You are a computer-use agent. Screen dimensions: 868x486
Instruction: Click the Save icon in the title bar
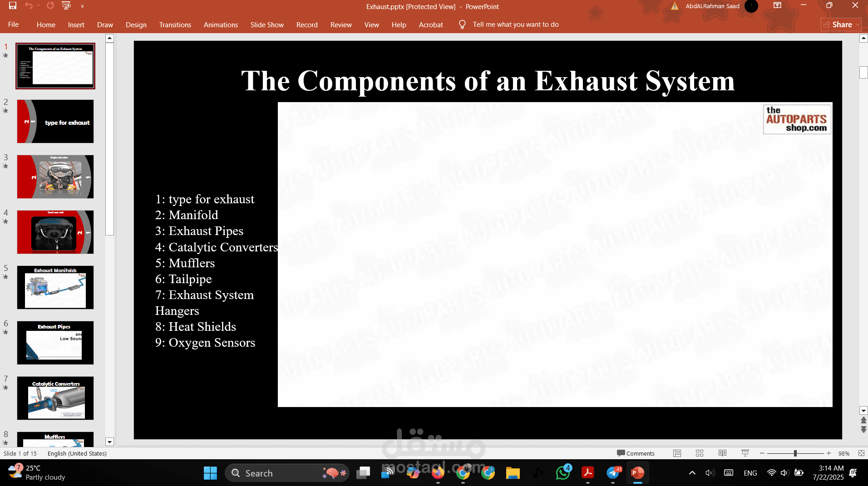(x=13, y=6)
